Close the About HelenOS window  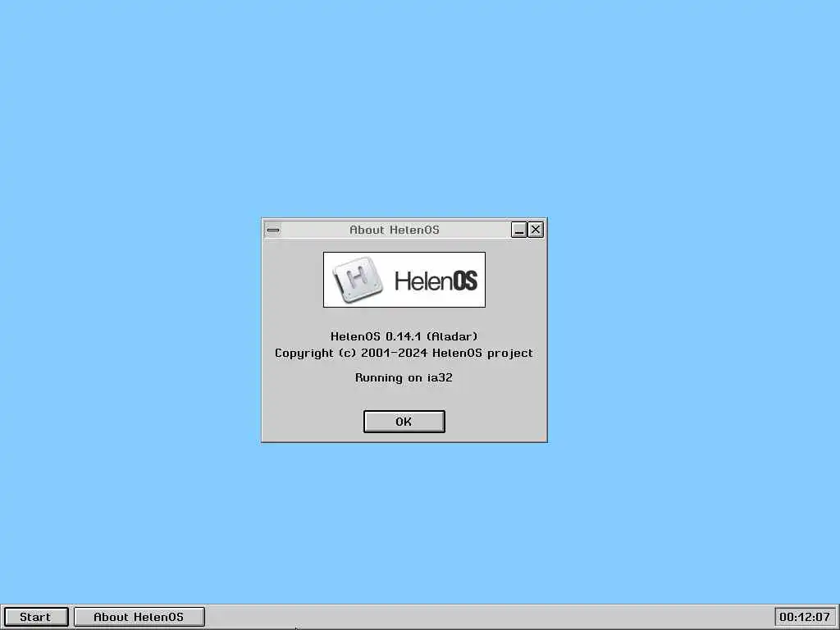tap(536, 230)
